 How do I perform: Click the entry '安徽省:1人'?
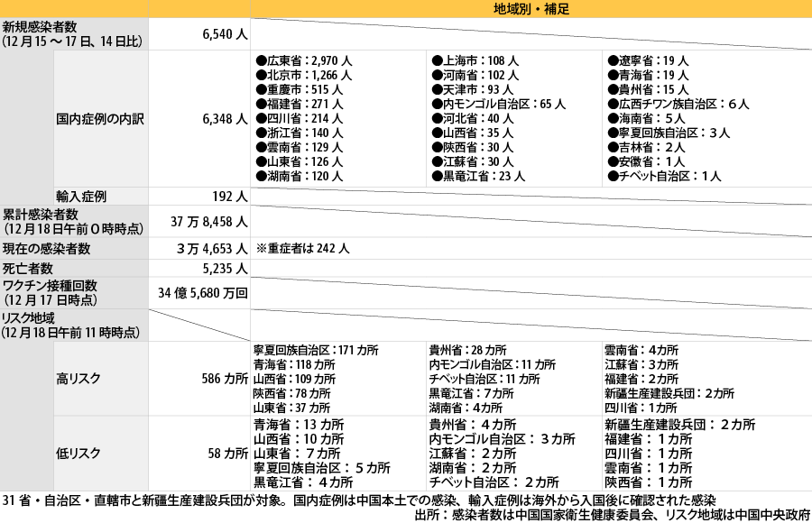click(646, 162)
